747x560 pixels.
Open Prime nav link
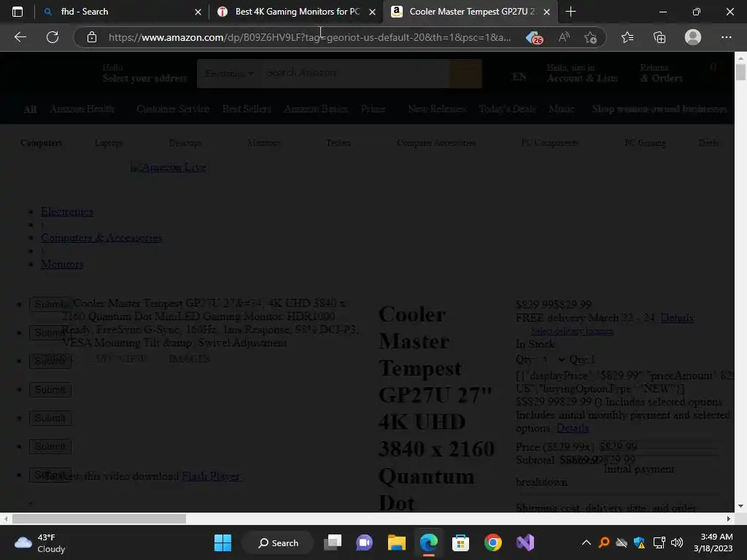373,109
